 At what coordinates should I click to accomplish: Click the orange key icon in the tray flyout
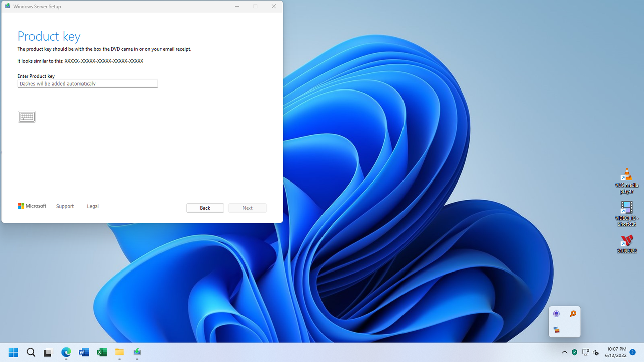pyautogui.click(x=573, y=313)
